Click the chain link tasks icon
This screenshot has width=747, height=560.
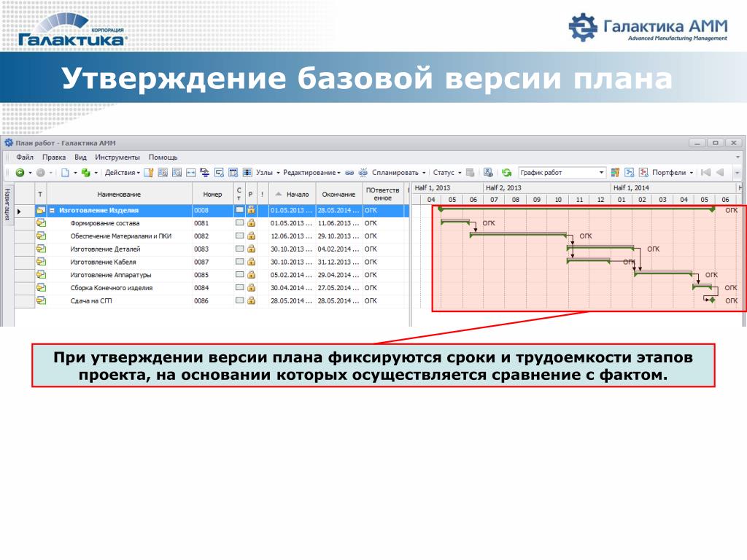349,172
